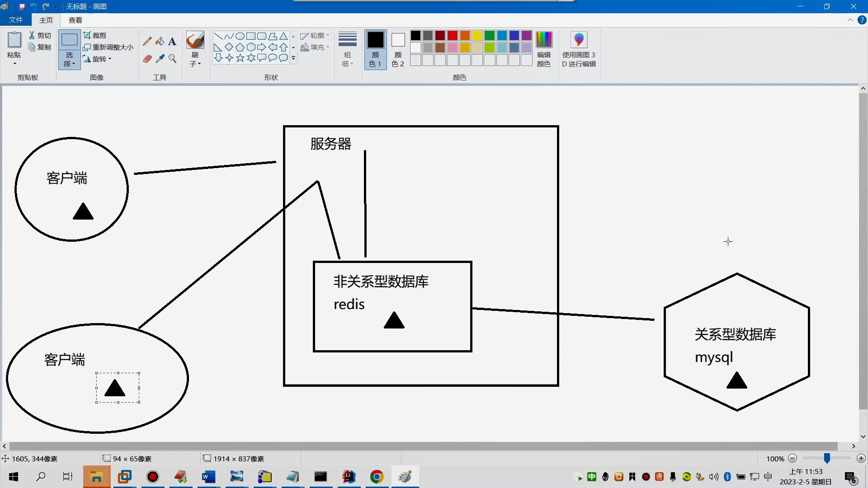The height and width of the screenshot is (488, 868).
Task: Open the 填充 fill dropdown
Action: 315,47
